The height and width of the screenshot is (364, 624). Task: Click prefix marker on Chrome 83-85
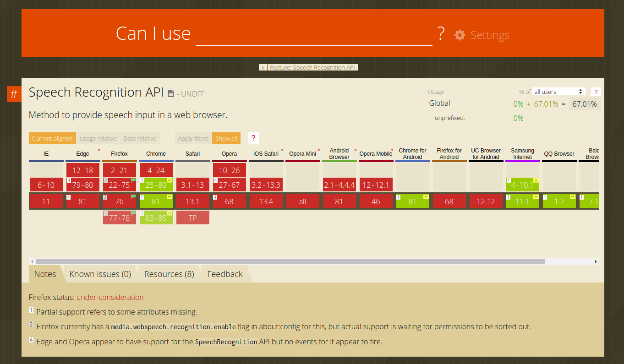(170, 213)
